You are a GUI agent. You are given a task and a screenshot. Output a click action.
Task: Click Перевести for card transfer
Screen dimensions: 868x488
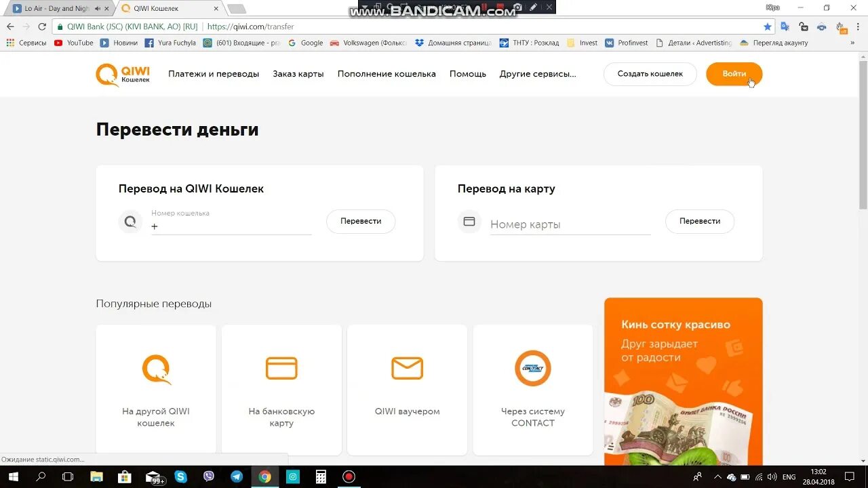click(x=700, y=221)
